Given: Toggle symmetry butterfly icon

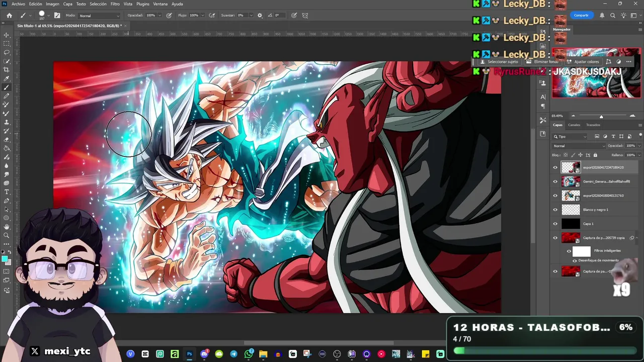Looking at the screenshot, I should [x=305, y=16].
